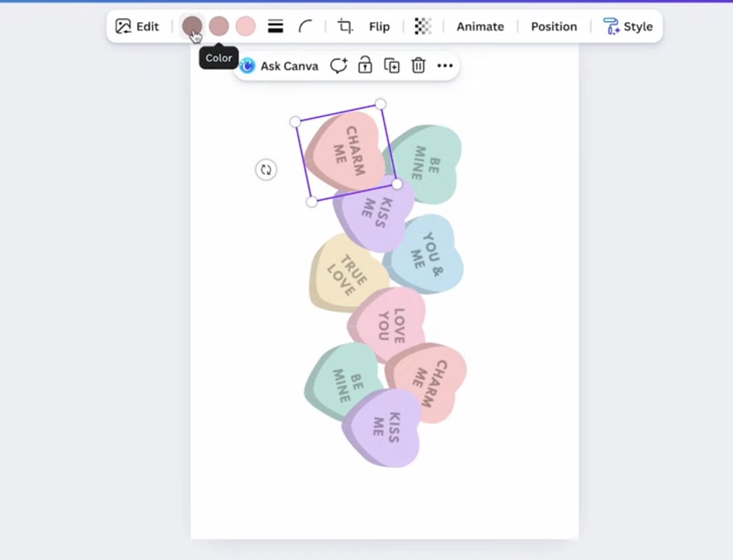Screen dimensions: 733x560
Task: Open the dark mauve color swatch
Action: coord(192,26)
